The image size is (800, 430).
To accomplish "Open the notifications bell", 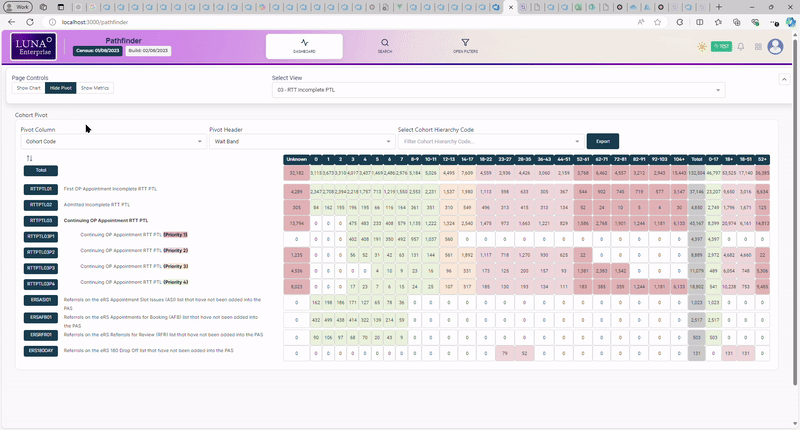I will [741, 46].
